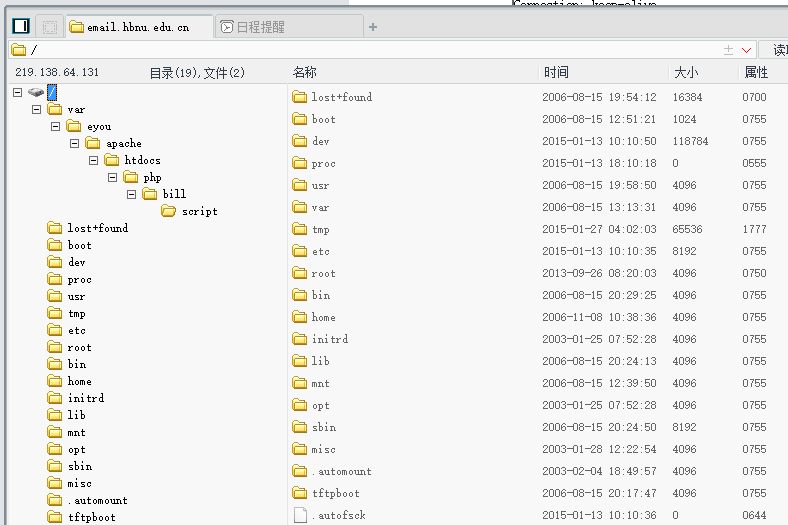Select bin folder icon in left tree

pos(55,364)
